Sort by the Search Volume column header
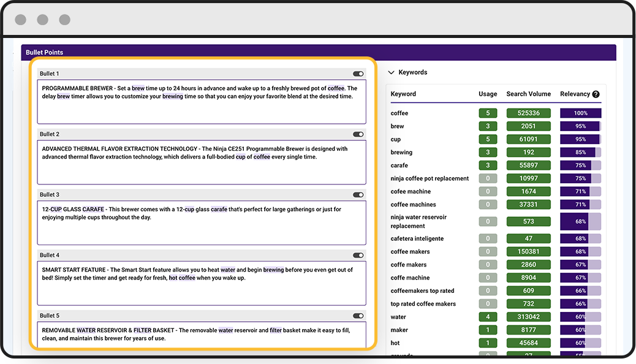 528,94
